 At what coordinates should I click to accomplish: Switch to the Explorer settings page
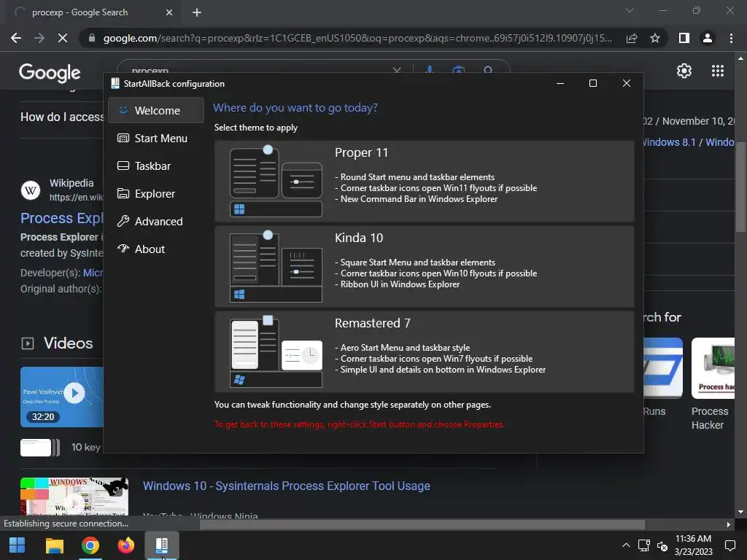(x=156, y=194)
